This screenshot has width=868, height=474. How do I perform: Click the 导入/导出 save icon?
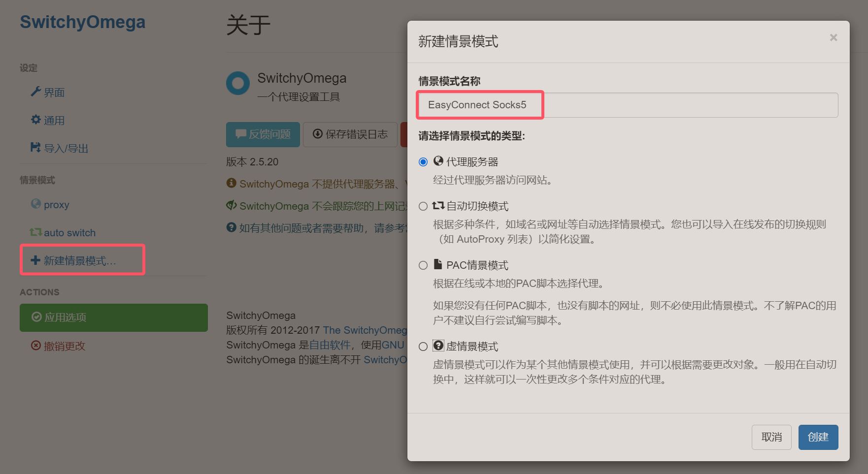click(35, 147)
